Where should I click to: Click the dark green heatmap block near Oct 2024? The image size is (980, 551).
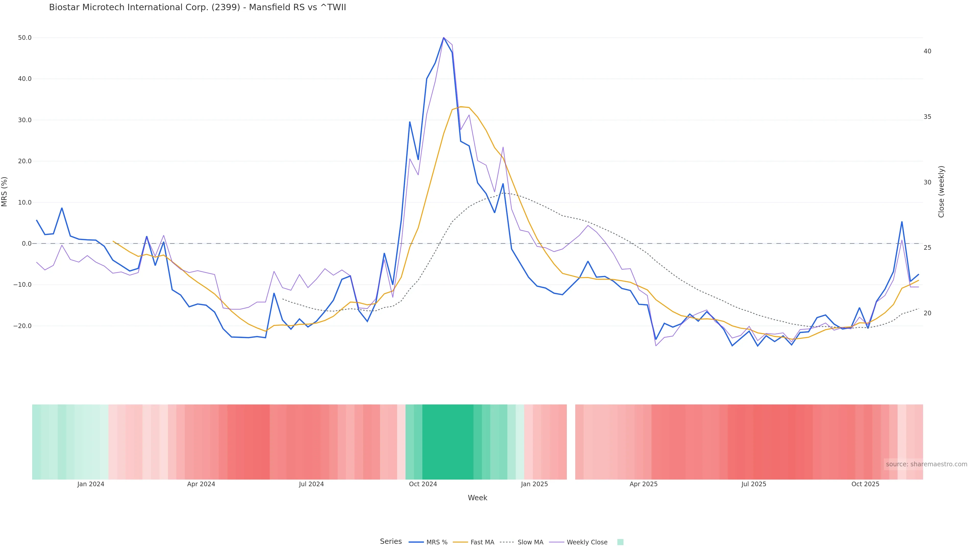click(x=447, y=442)
